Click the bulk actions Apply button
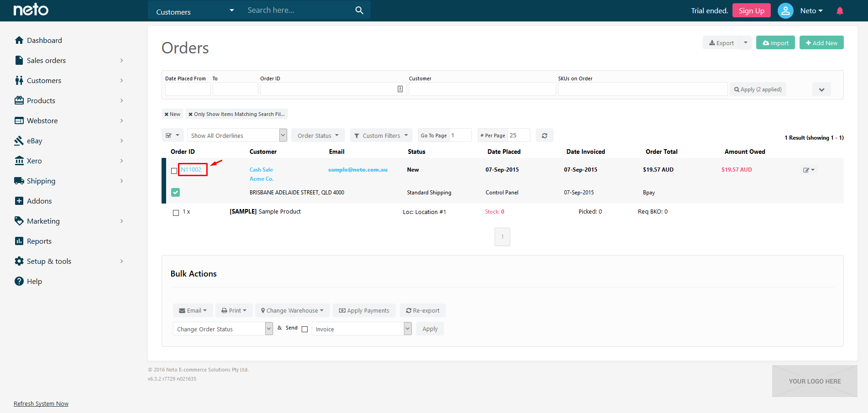 coord(430,329)
